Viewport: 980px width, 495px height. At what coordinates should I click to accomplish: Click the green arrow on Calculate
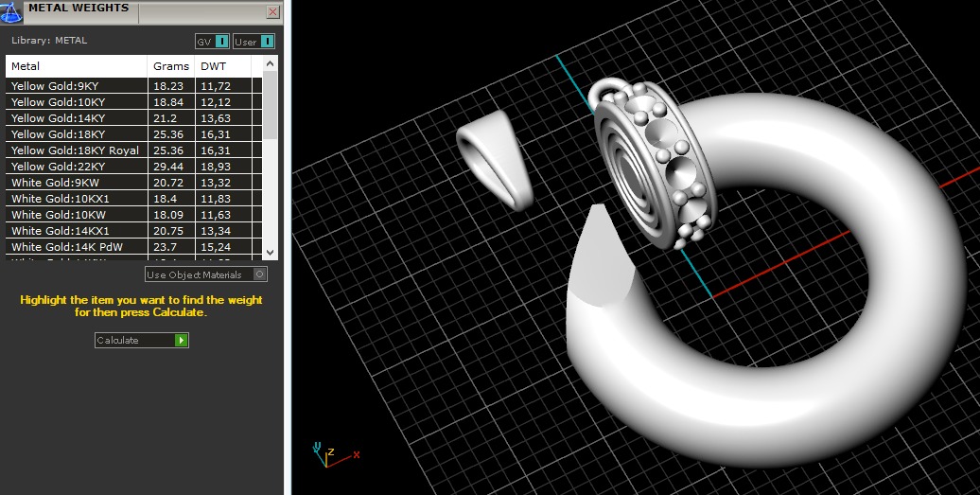click(x=182, y=340)
